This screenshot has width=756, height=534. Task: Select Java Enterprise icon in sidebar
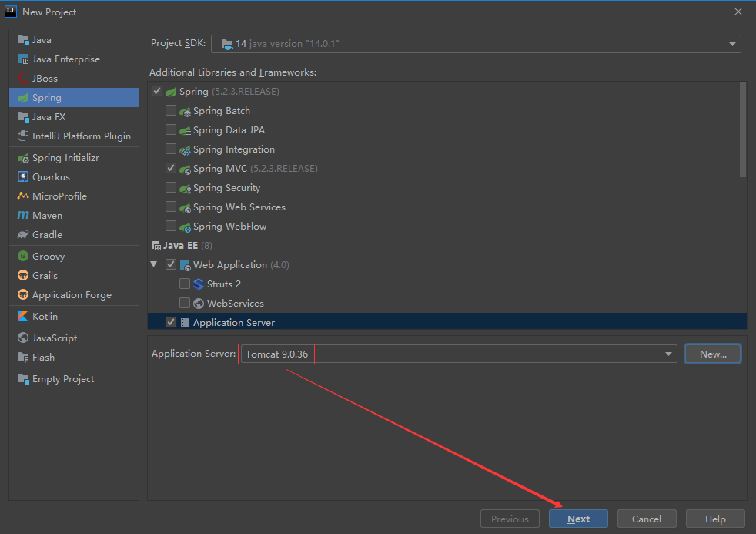tap(23, 59)
